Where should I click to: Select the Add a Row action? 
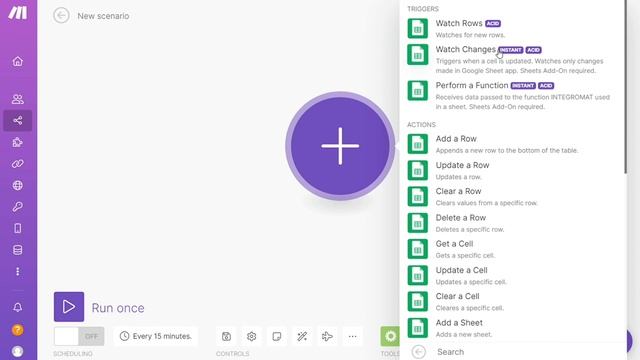[513, 144]
